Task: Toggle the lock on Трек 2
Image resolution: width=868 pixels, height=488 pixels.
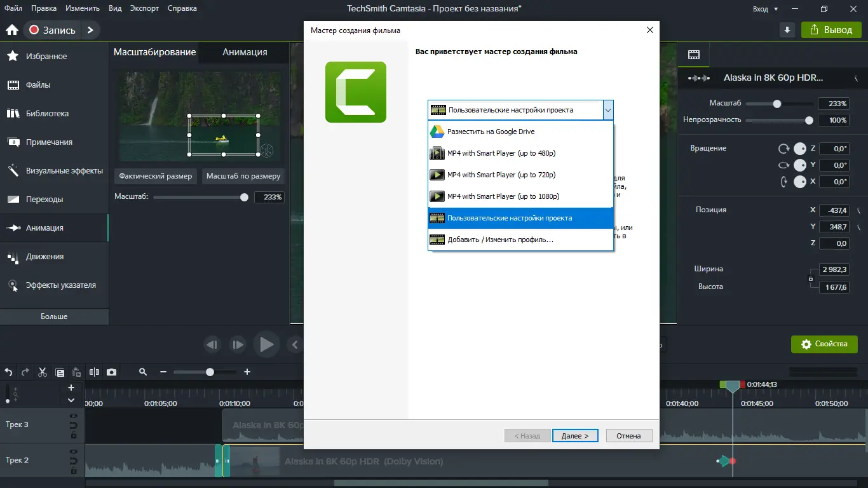Action: (74, 471)
